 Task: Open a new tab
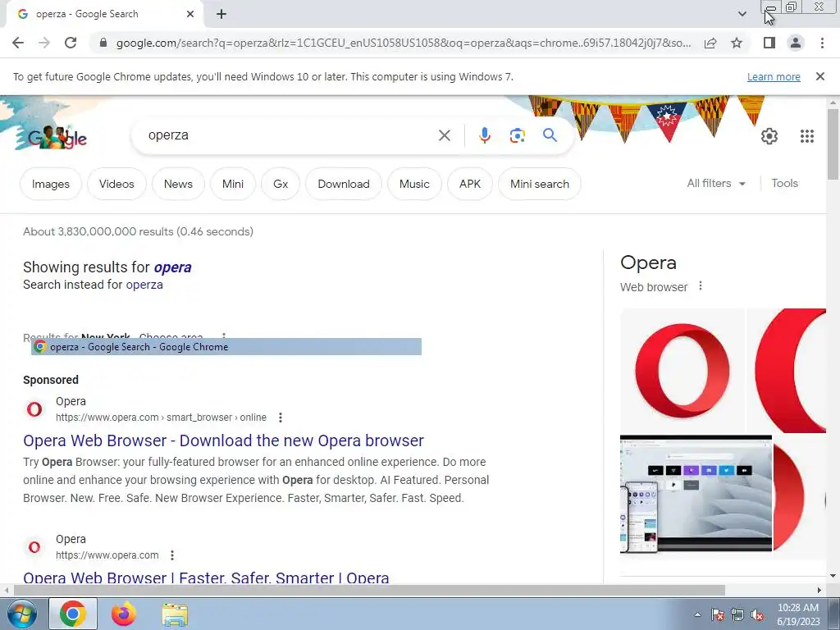pyautogui.click(x=221, y=14)
